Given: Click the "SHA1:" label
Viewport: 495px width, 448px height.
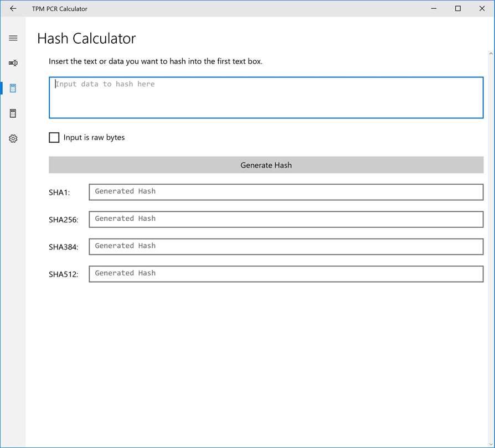Looking at the screenshot, I should click(59, 192).
